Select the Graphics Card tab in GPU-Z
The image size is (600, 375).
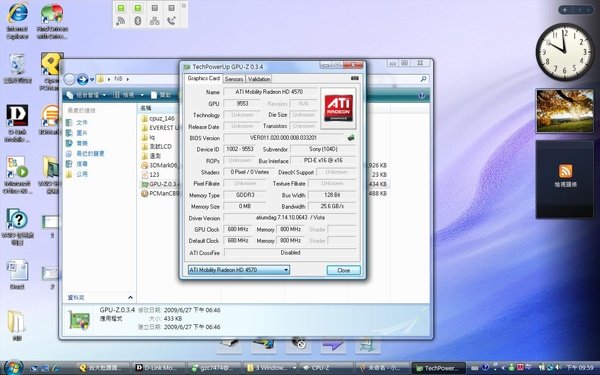click(x=204, y=78)
